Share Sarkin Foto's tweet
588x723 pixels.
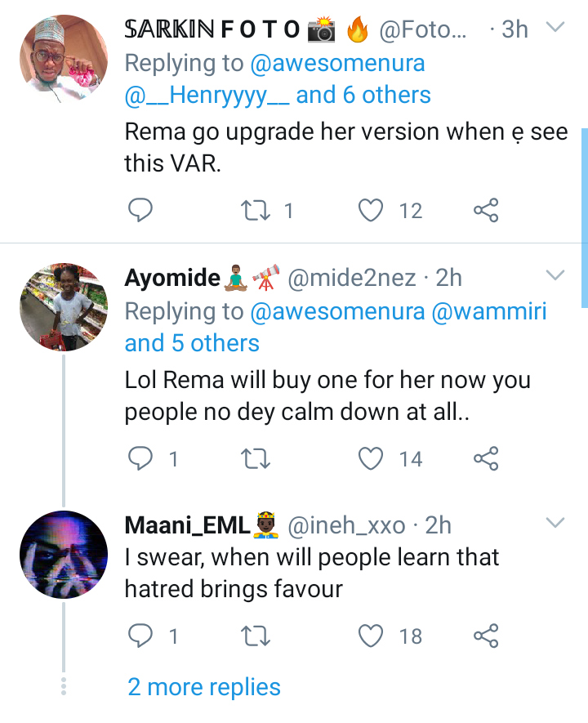pyautogui.click(x=486, y=211)
